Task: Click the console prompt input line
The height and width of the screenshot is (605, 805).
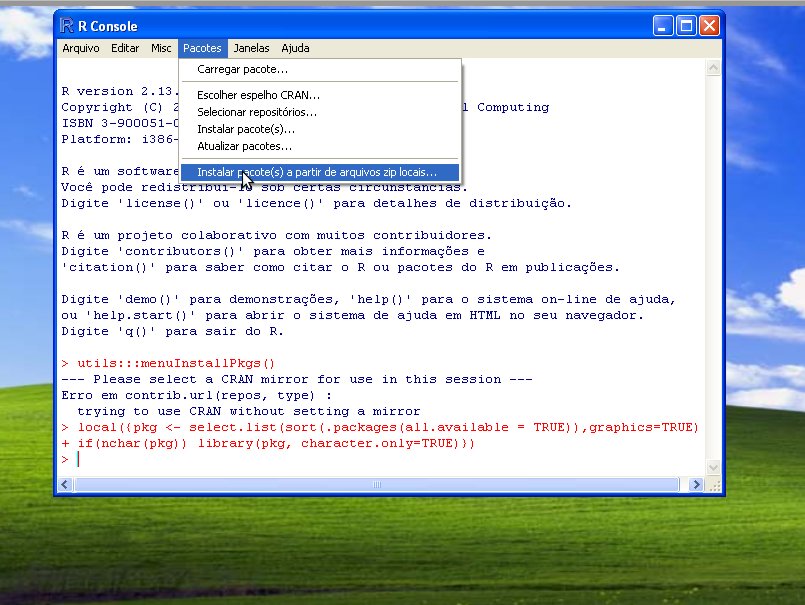Action: (x=380, y=459)
